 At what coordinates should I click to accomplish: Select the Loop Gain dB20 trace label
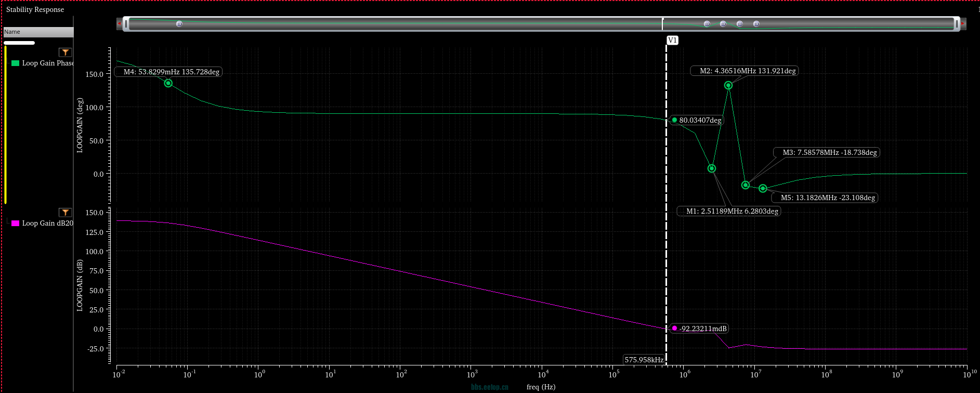point(48,224)
